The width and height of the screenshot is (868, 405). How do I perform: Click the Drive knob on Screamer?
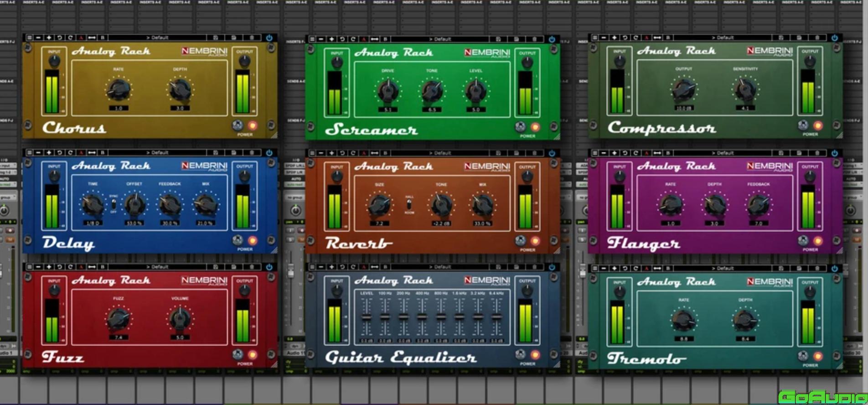click(x=388, y=91)
